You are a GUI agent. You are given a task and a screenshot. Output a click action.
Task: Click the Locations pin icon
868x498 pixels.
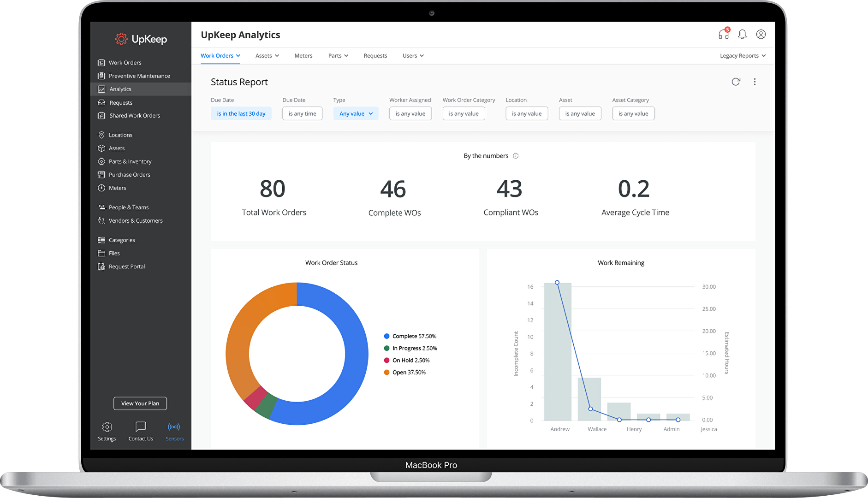pyautogui.click(x=101, y=135)
